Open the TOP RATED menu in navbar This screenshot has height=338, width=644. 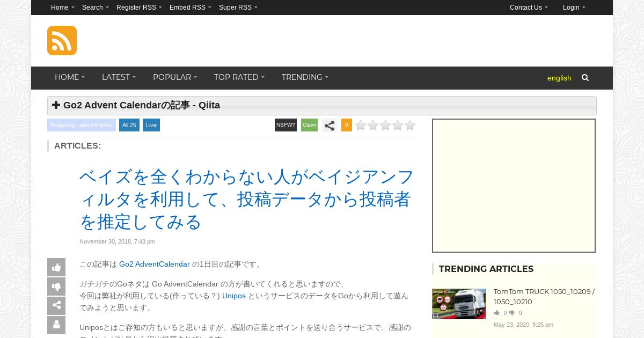(x=239, y=77)
